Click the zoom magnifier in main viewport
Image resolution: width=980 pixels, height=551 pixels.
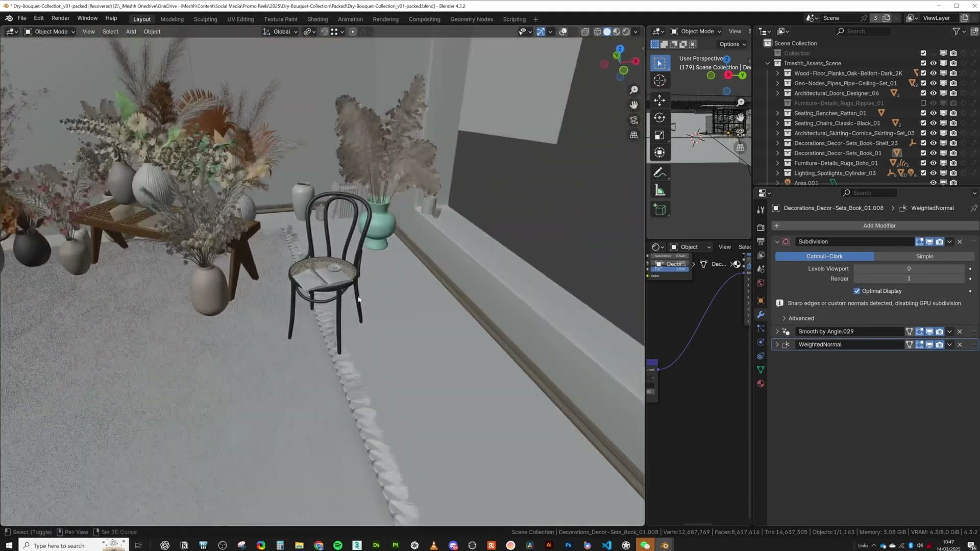click(634, 90)
